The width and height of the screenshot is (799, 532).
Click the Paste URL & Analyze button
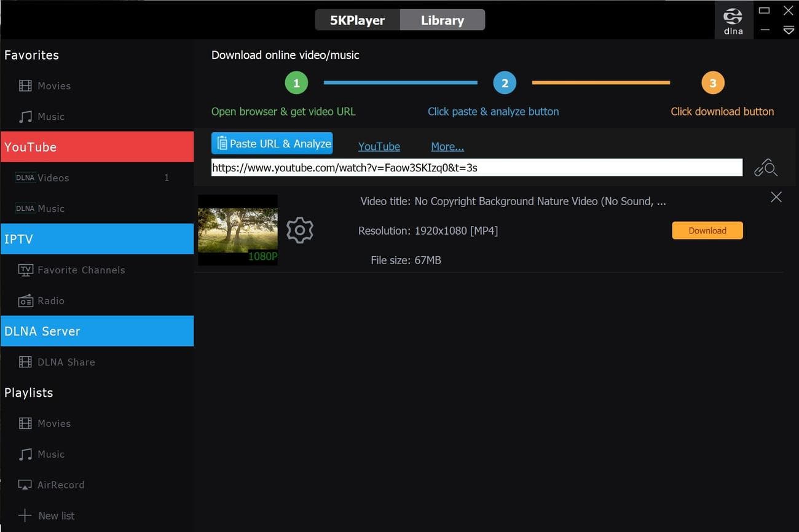(272, 143)
